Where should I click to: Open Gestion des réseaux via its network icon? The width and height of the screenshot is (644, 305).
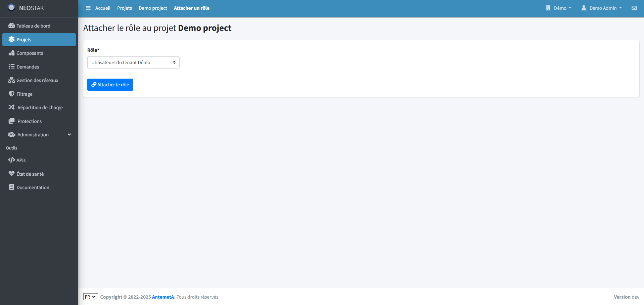click(x=11, y=80)
